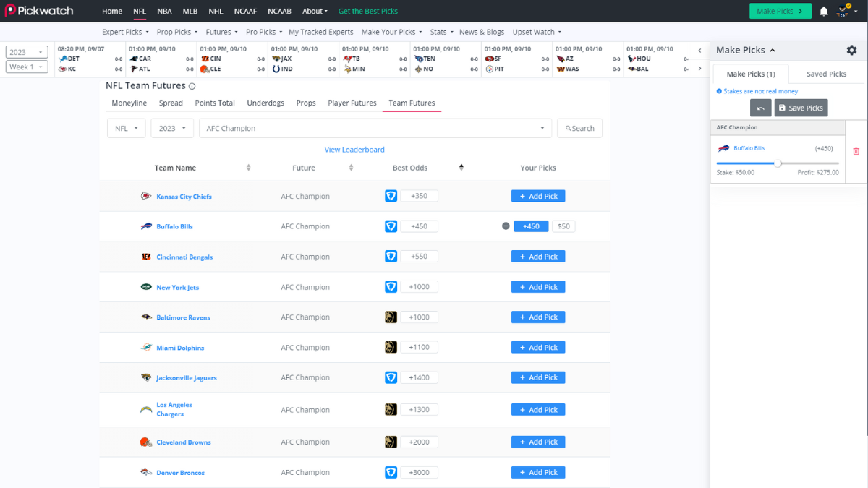Open the DET vs KC game in ticker

[x=90, y=59]
